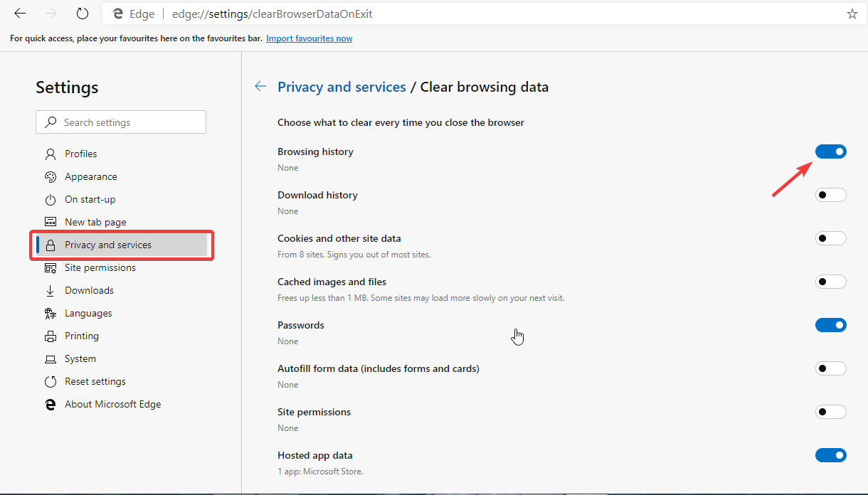
Task: Open Site permissions settings section
Action: 100,267
